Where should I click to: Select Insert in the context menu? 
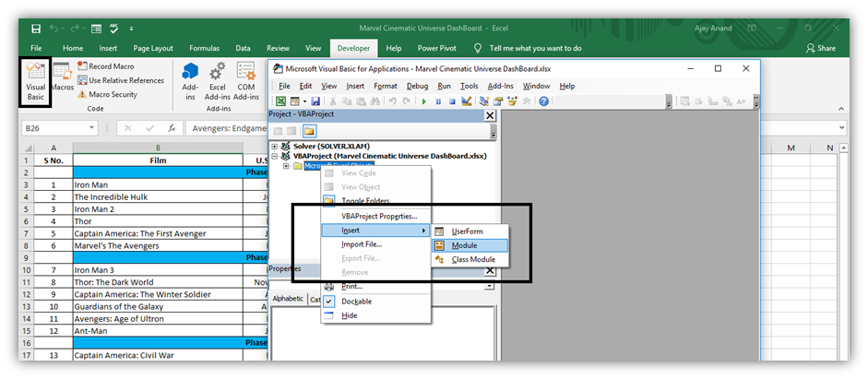tap(375, 230)
